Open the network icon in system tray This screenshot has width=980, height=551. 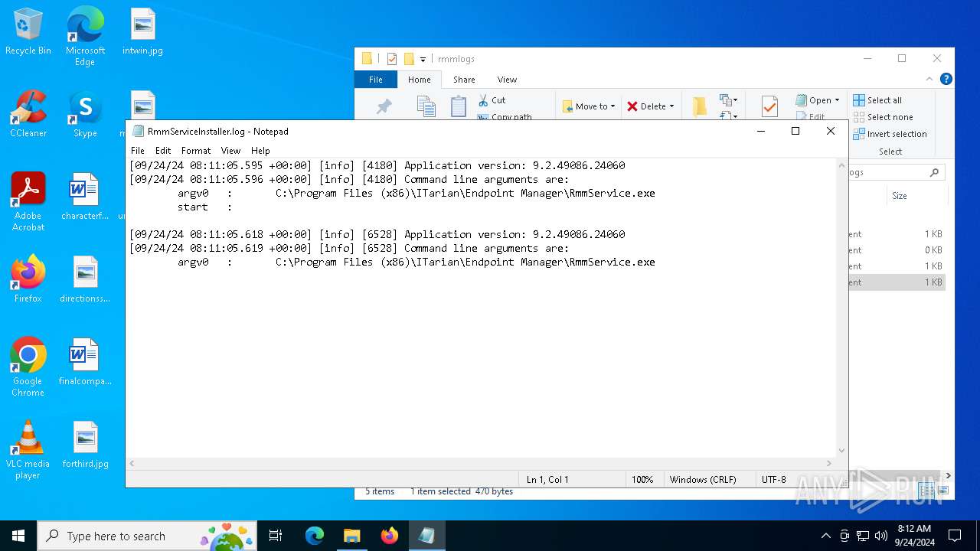(x=863, y=536)
